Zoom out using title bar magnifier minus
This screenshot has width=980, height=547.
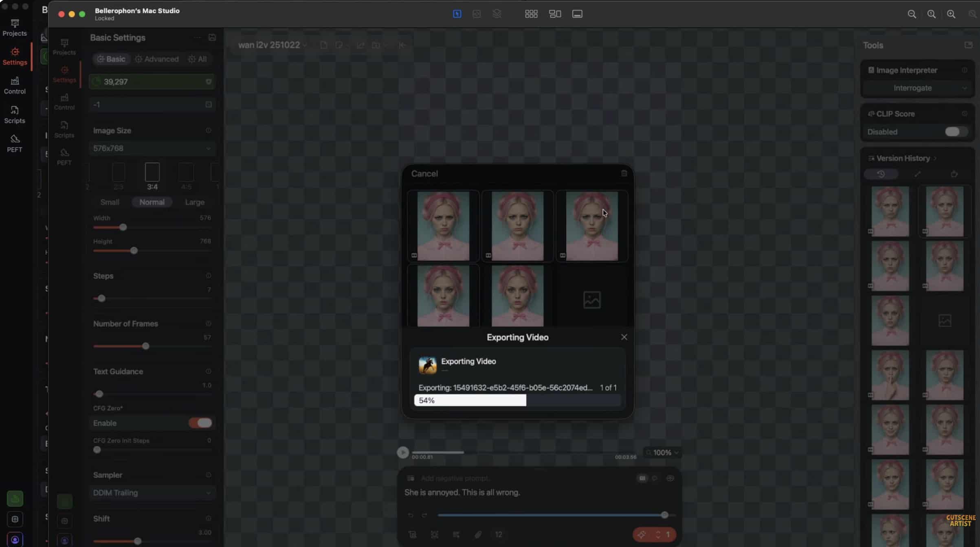[912, 14]
